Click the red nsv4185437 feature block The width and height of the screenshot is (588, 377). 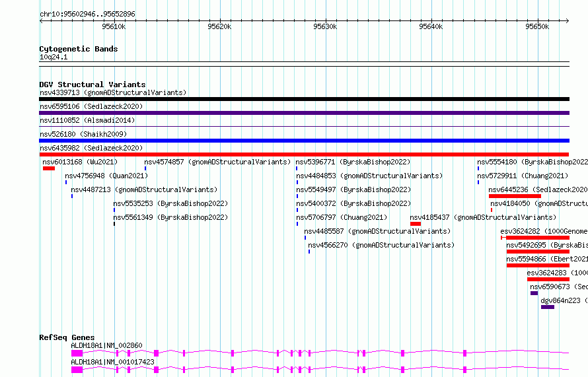pos(416,224)
